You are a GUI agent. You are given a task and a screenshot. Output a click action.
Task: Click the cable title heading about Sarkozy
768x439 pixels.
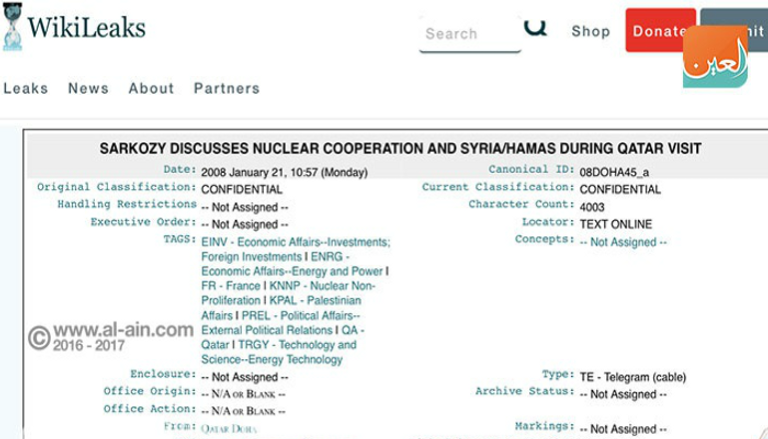[x=400, y=148]
